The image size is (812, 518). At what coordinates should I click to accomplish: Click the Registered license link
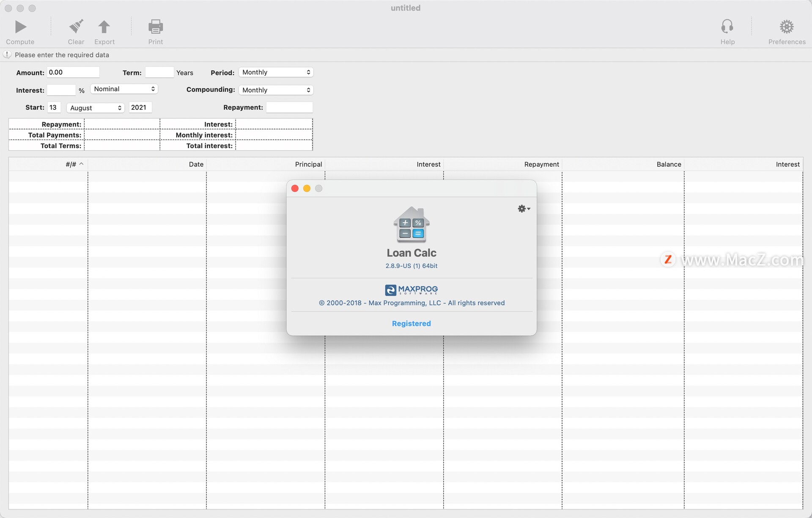(x=411, y=323)
